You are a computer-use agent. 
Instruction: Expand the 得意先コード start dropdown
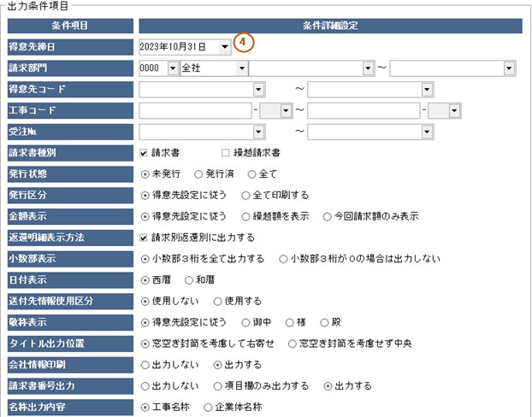tap(257, 89)
